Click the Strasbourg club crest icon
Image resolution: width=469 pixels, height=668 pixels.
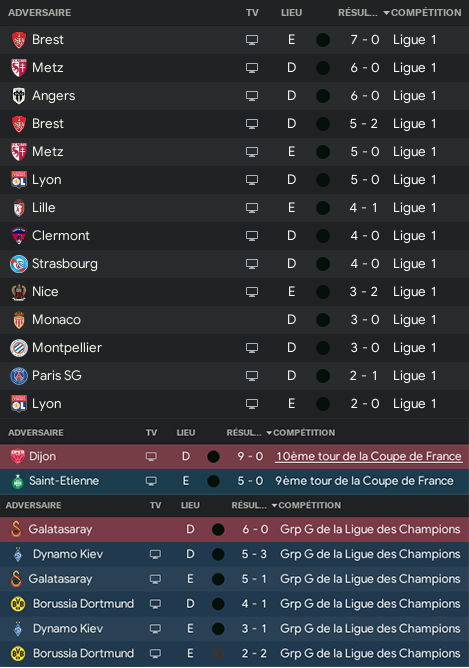19,264
